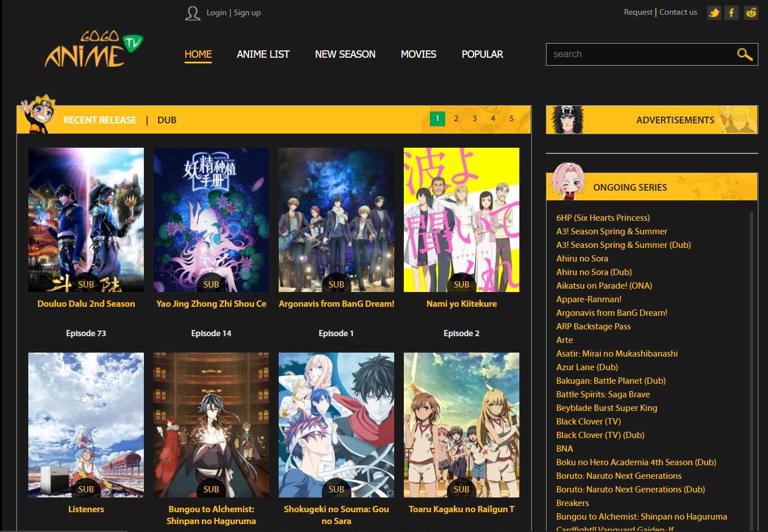Open the ANIME LIST menu
Viewport: 768px width, 532px height.
tap(263, 54)
